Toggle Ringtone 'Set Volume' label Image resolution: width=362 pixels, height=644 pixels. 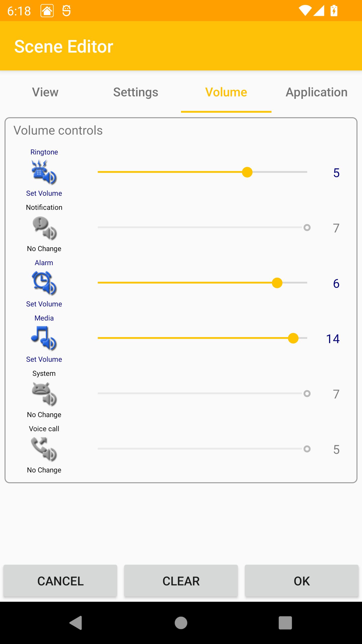[44, 193]
